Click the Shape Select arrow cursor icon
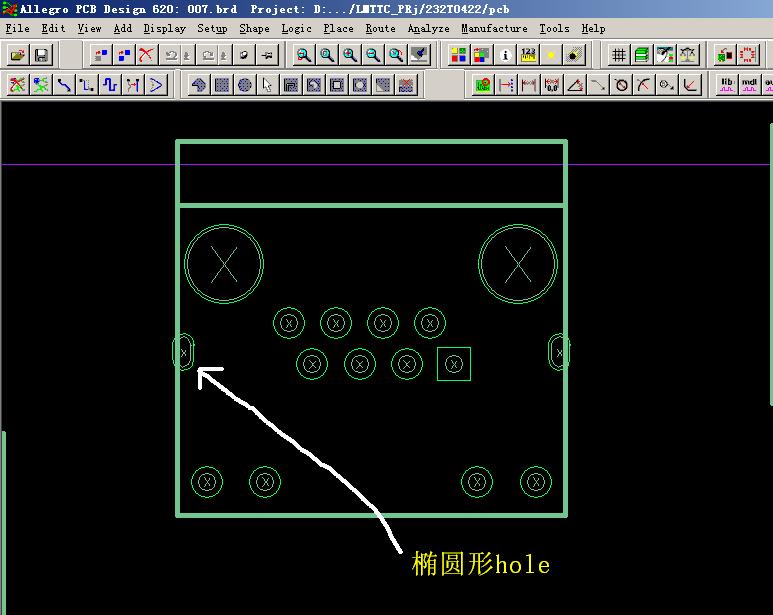 pyautogui.click(x=267, y=85)
